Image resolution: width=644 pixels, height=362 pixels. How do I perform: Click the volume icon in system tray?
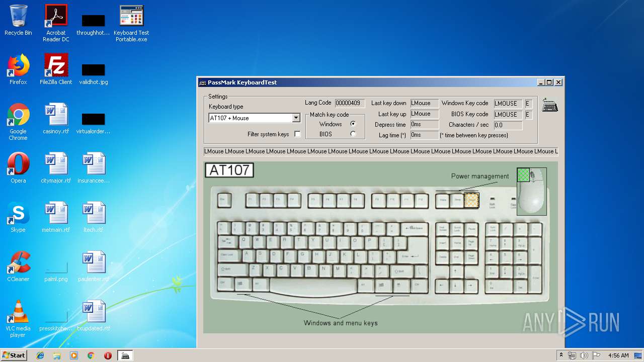[584, 355]
